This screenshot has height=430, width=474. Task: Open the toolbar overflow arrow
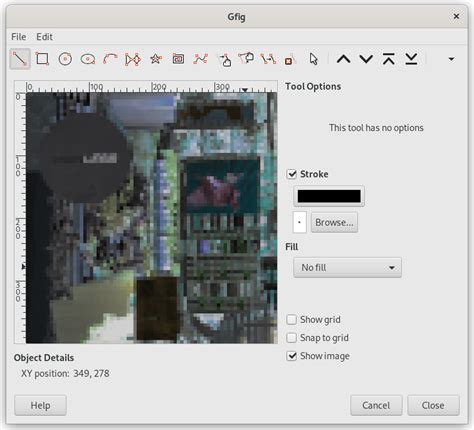(x=451, y=59)
